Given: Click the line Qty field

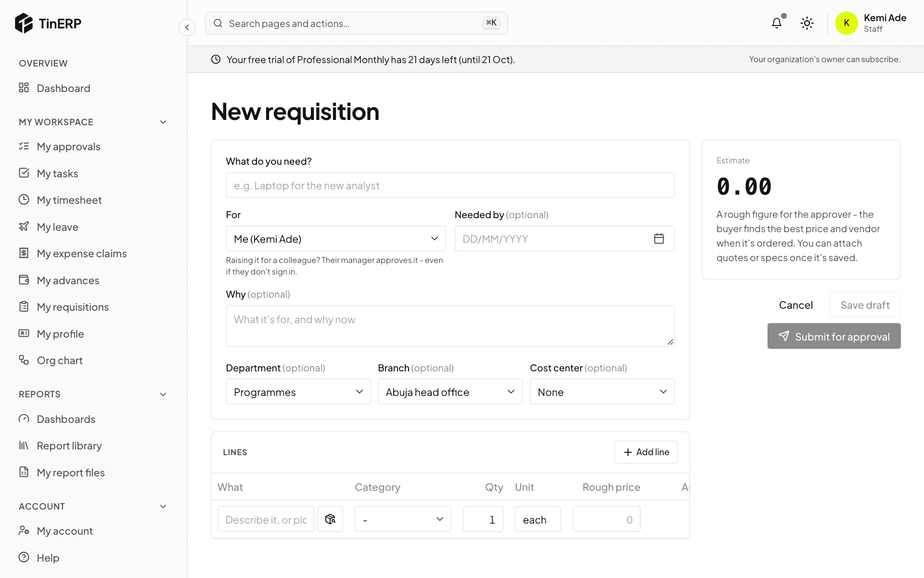Looking at the screenshot, I should 483,519.
